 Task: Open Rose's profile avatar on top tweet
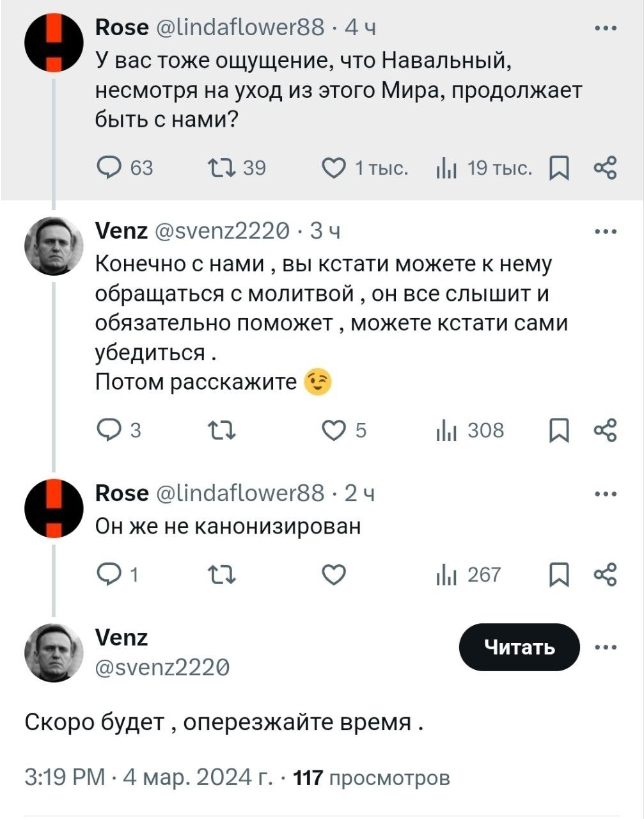tap(54, 42)
